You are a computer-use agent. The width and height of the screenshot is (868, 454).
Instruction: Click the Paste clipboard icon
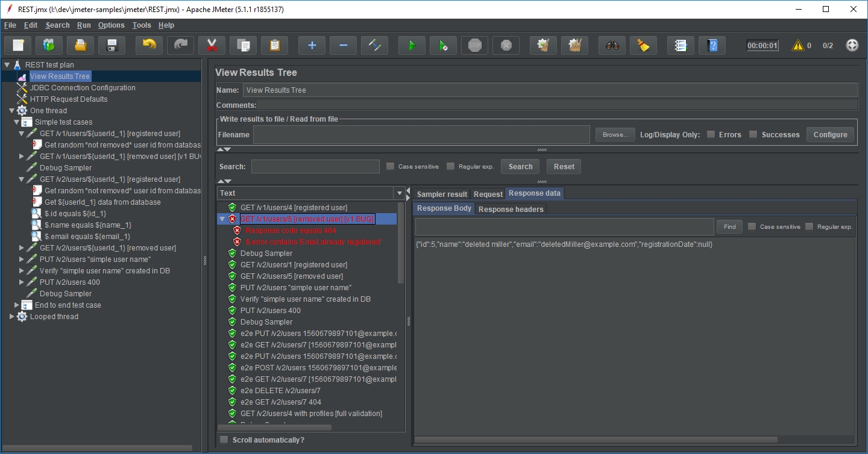[274, 45]
